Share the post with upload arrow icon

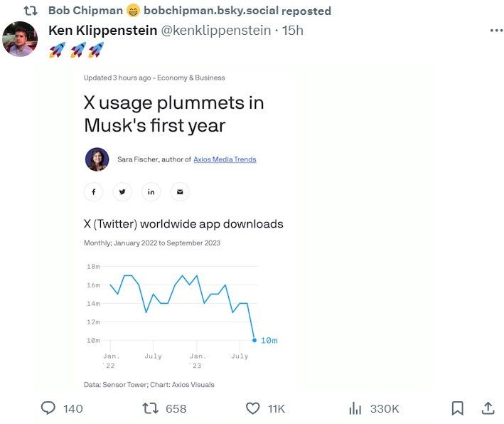488,408
